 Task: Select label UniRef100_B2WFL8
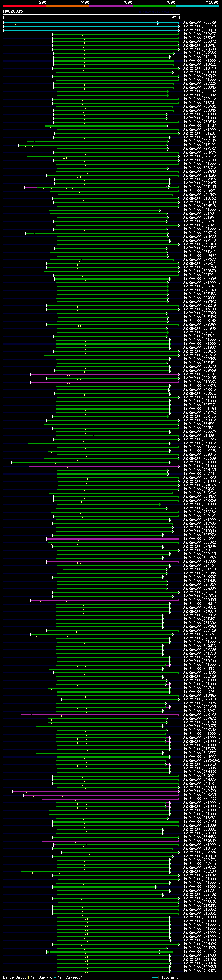pyautogui.click(x=199, y=206)
